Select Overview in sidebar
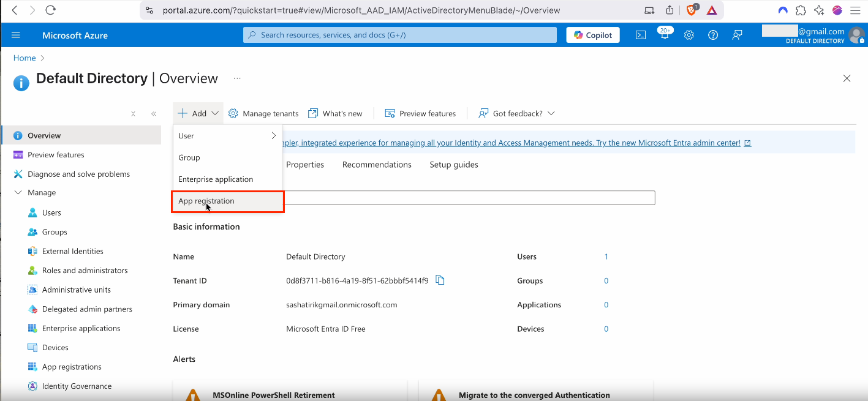The height and width of the screenshot is (401, 868). [81, 135]
